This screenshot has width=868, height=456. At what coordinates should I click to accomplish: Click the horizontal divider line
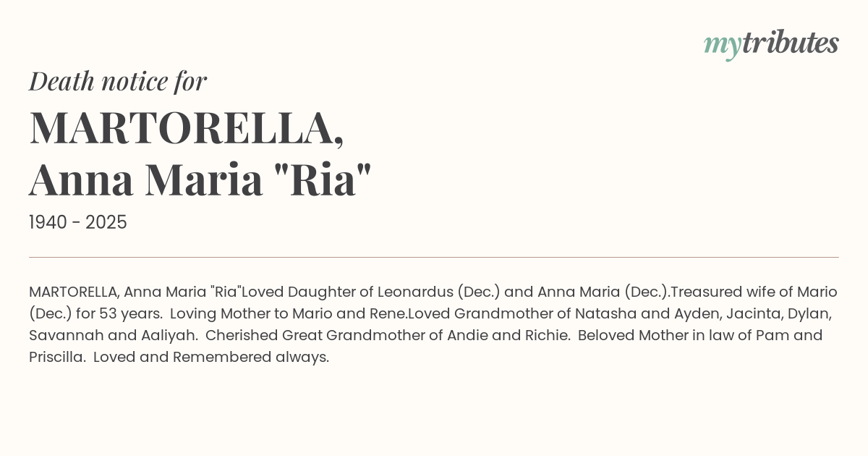[434, 257]
